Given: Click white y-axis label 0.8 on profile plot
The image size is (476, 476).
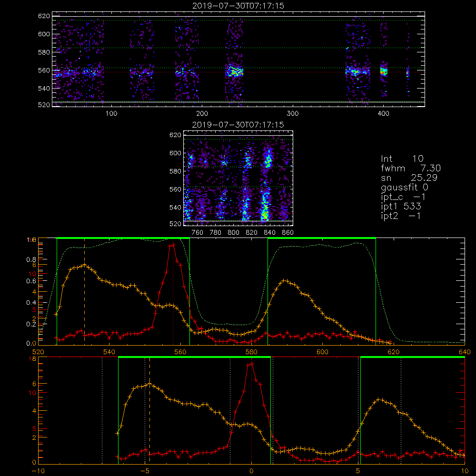Looking at the screenshot, I should tap(31, 259).
